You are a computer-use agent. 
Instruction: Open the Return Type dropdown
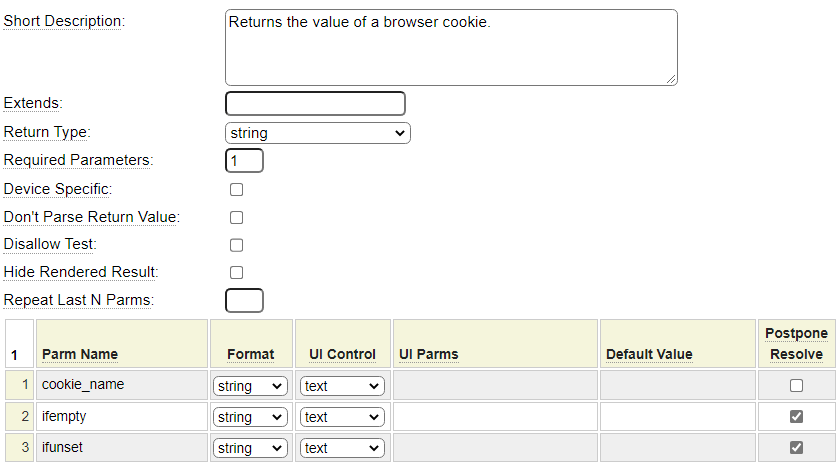click(318, 133)
